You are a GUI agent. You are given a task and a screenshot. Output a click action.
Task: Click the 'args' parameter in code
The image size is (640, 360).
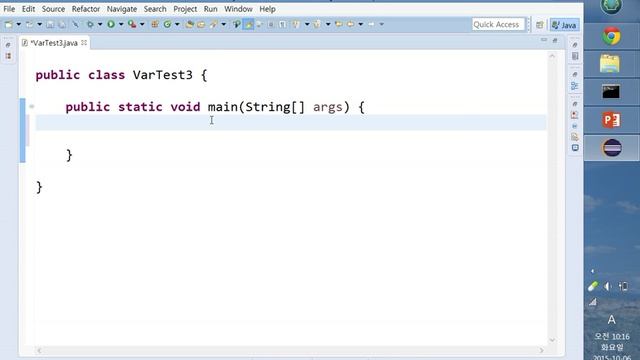tap(328, 107)
